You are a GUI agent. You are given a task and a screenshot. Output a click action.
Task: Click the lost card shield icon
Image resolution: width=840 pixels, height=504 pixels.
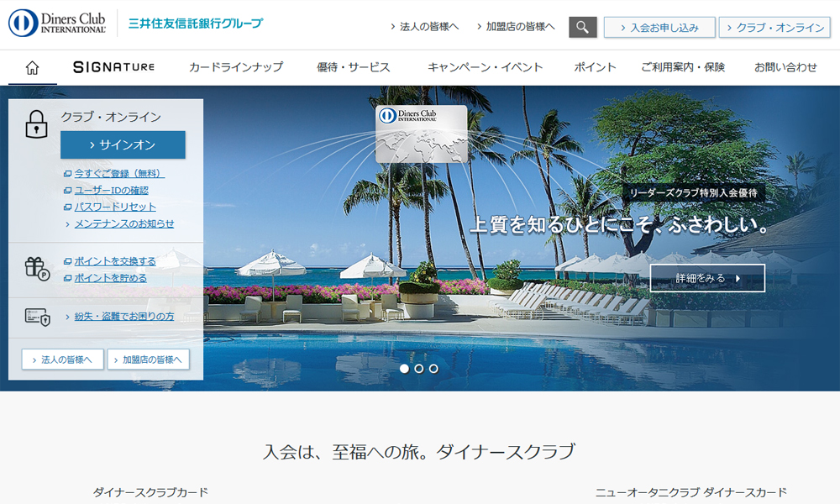pyautogui.click(x=38, y=317)
